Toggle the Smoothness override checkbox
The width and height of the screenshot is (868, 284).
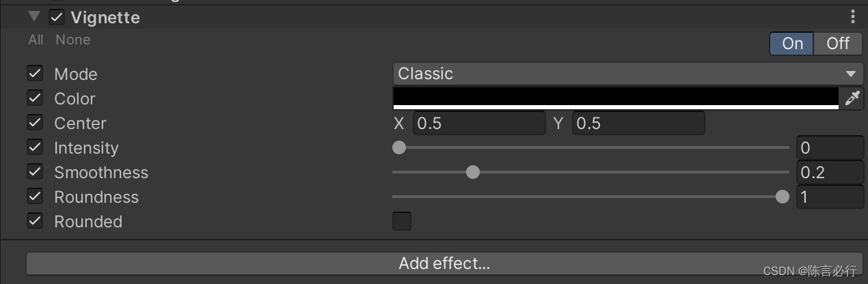tap(35, 172)
